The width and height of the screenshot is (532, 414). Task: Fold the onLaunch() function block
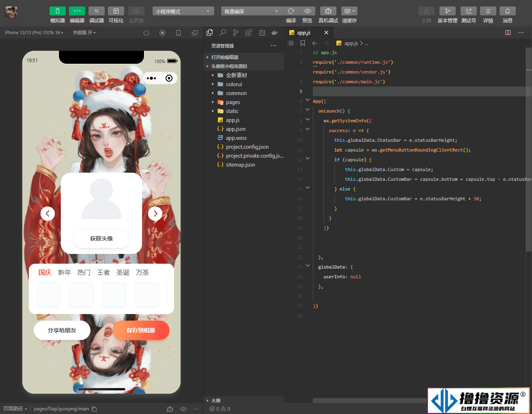point(308,110)
